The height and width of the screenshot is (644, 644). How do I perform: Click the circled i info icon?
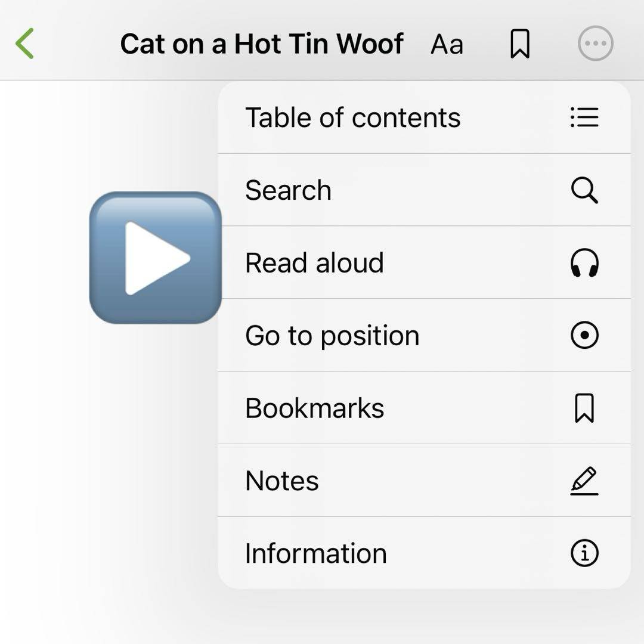point(584,553)
